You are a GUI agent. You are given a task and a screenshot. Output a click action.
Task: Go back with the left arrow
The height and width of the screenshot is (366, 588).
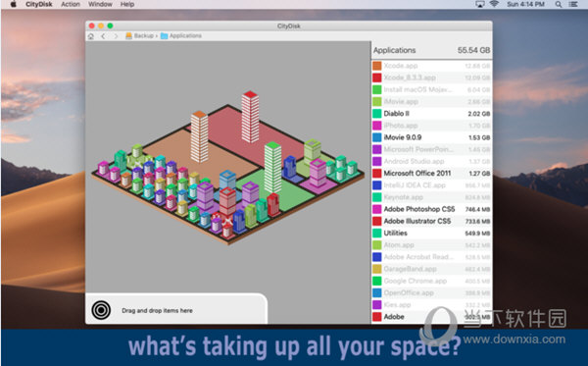(103, 36)
